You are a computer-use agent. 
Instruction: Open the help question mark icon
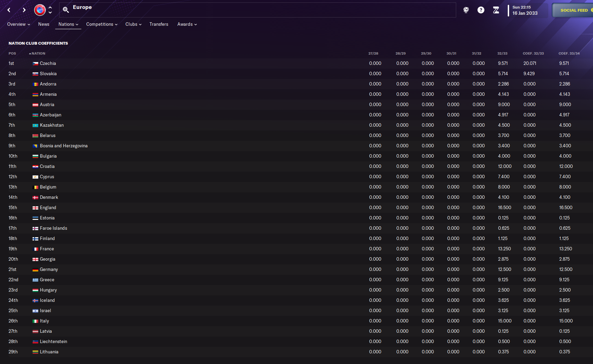pos(481,10)
